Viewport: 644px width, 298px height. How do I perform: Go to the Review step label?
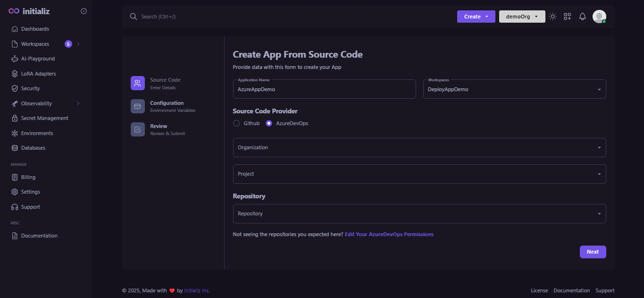(x=159, y=126)
